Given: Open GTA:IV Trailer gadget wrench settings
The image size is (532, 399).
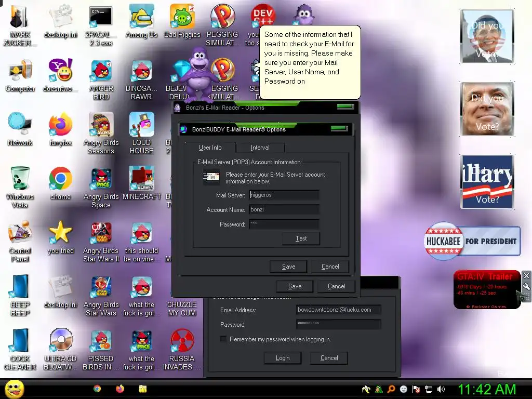Looking at the screenshot, I should point(526,287).
